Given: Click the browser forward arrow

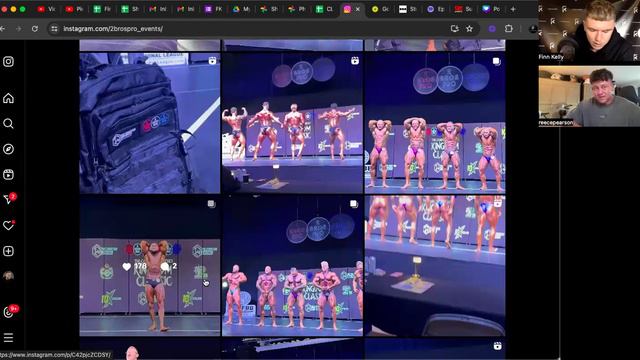Looking at the screenshot, I should tap(19, 29).
